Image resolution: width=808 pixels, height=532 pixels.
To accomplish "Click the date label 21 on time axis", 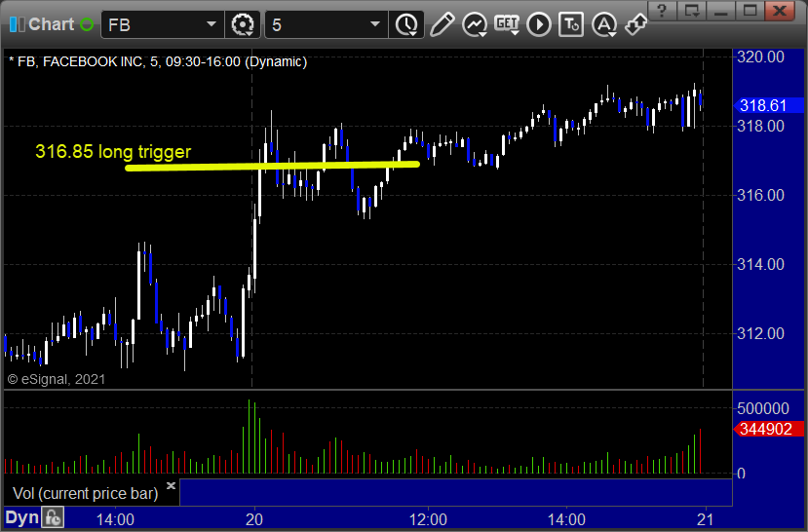I will click(705, 519).
